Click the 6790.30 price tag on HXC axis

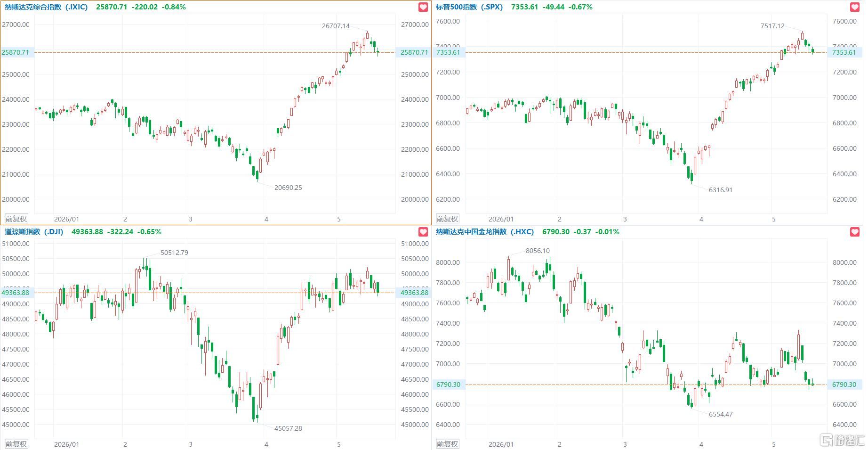coord(844,385)
